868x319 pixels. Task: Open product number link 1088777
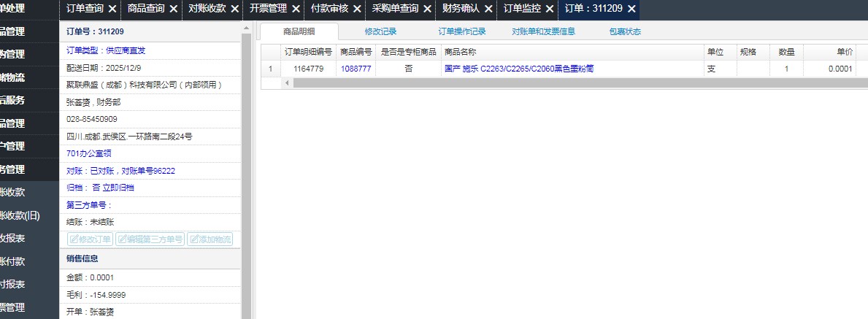(356, 69)
